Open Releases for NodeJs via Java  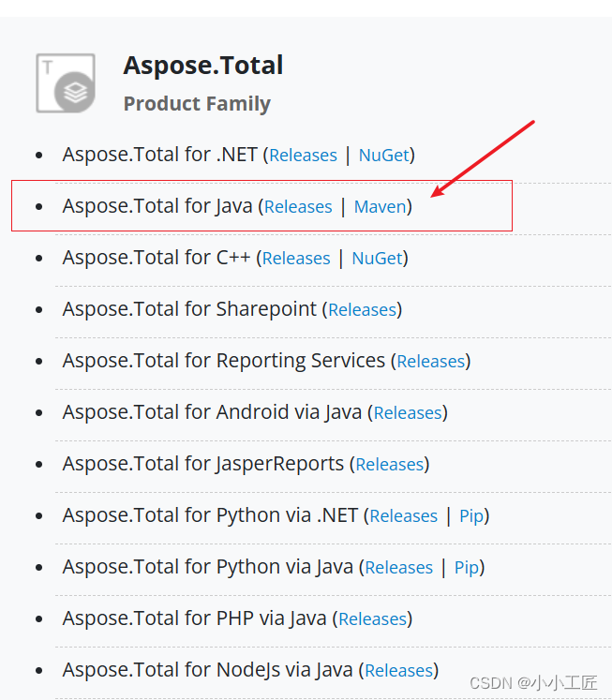pos(398,671)
